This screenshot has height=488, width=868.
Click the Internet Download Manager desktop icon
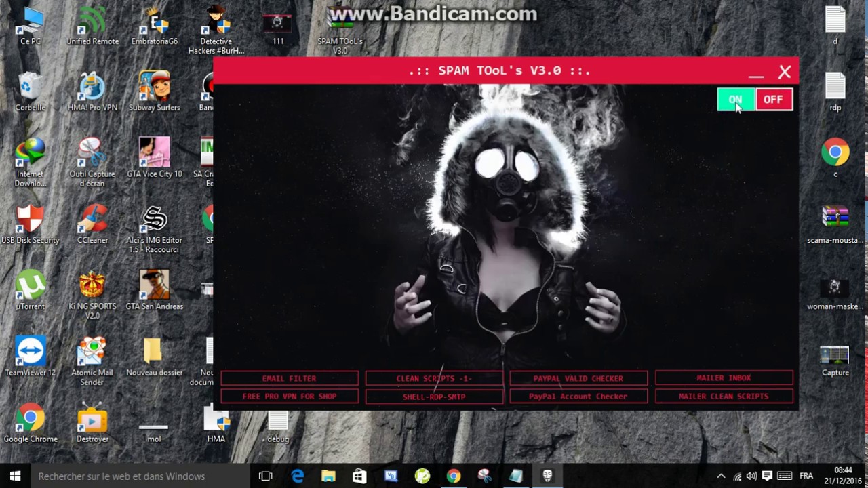31,163
